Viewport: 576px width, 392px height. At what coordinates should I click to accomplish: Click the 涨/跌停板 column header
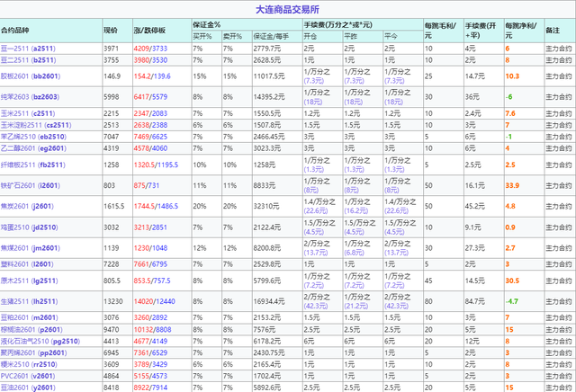click(x=149, y=31)
